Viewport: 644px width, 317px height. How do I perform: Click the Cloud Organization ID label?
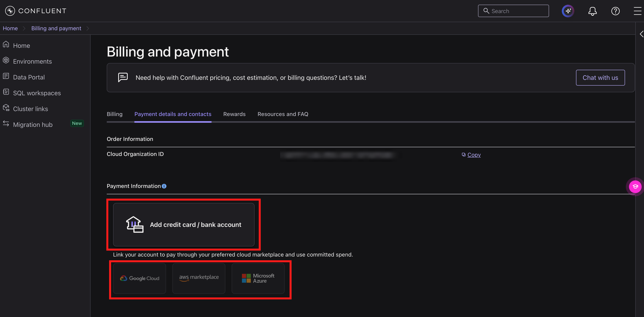pos(135,154)
